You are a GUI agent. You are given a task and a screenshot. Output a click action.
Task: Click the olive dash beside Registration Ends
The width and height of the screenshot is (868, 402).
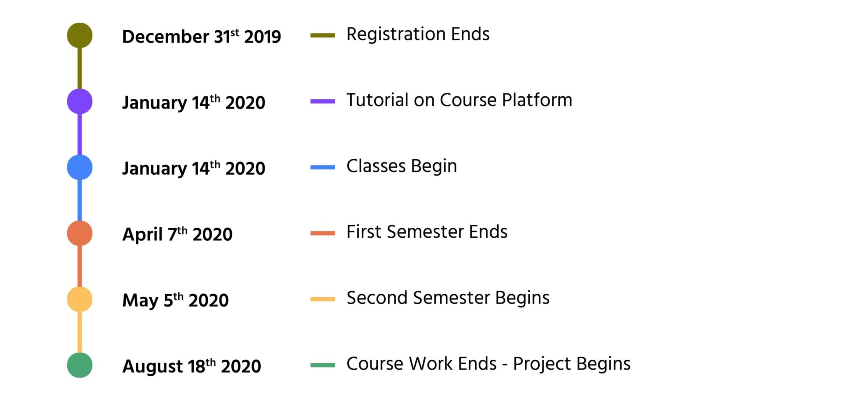pos(323,35)
